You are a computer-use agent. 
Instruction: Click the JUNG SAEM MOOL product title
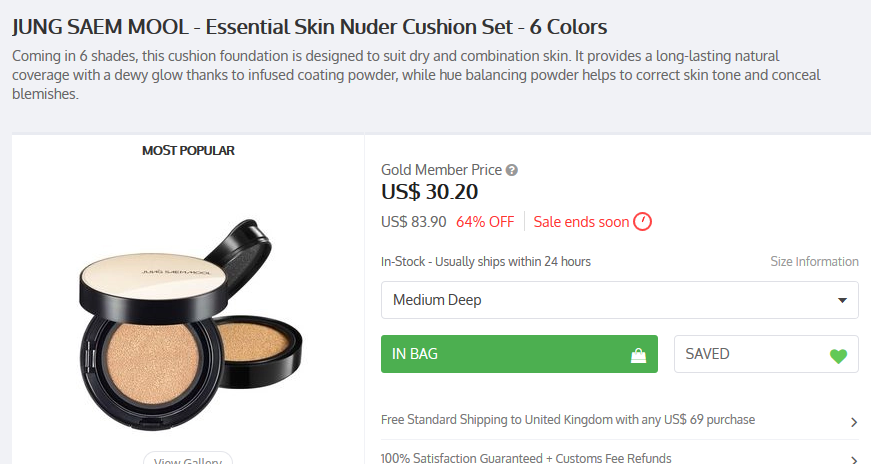click(309, 26)
